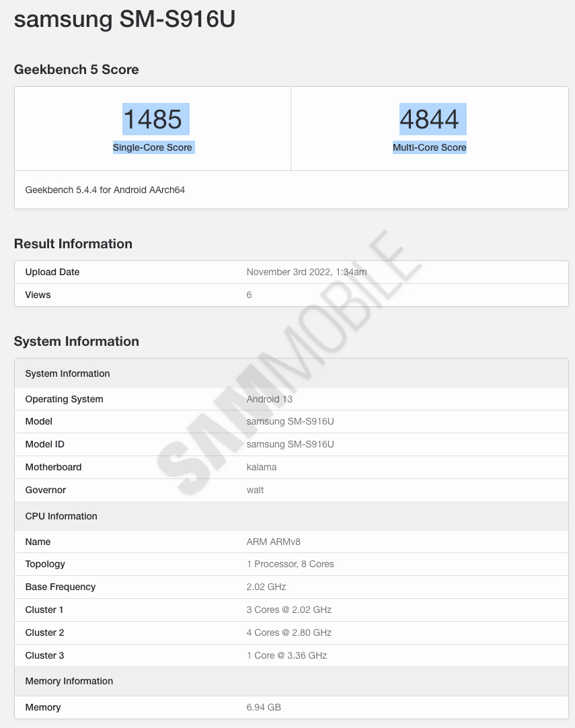Click the Geekbench 5 Score heading

pos(76,69)
